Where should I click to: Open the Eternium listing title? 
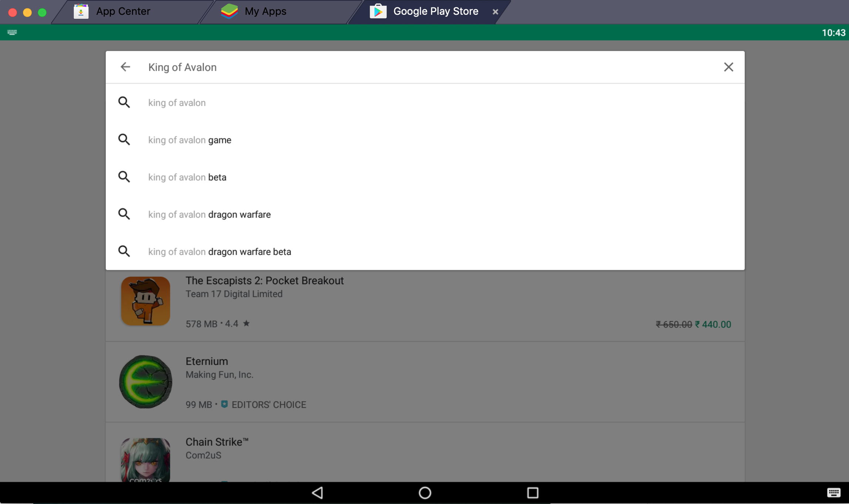pos(207,361)
